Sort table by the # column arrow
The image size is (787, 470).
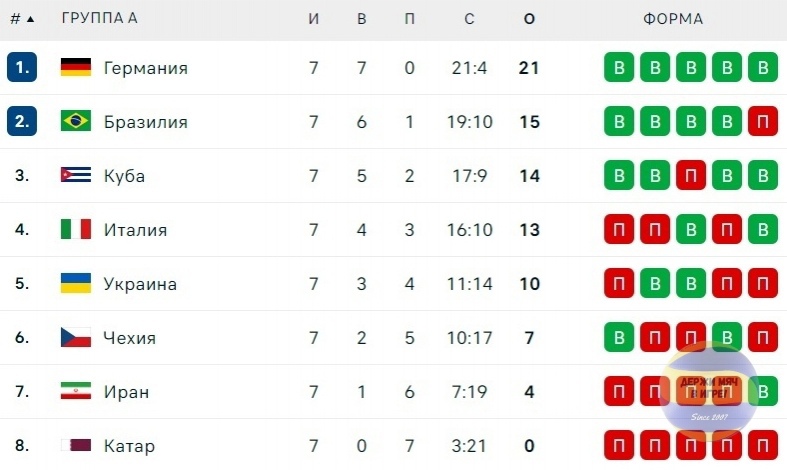tap(31, 19)
